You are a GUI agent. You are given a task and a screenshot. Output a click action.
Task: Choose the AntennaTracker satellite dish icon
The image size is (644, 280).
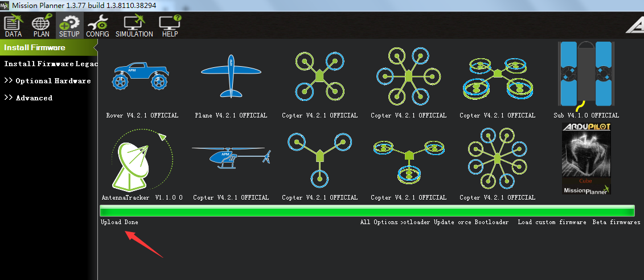142,161
